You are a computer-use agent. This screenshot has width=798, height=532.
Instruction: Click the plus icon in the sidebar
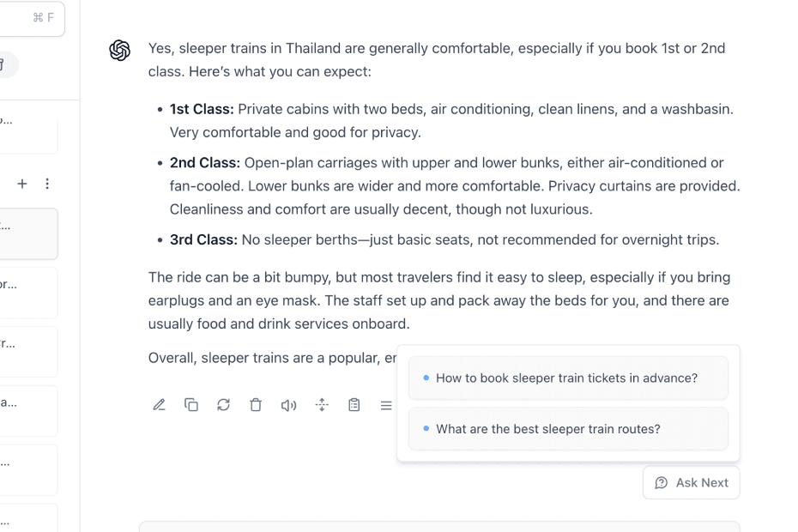[x=22, y=184]
